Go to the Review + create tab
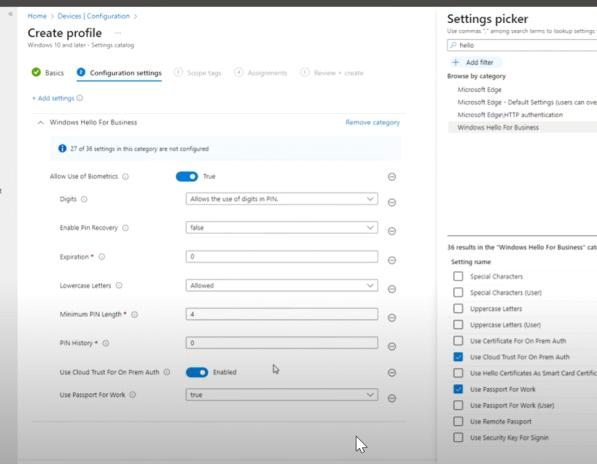597x464 pixels. [332, 73]
